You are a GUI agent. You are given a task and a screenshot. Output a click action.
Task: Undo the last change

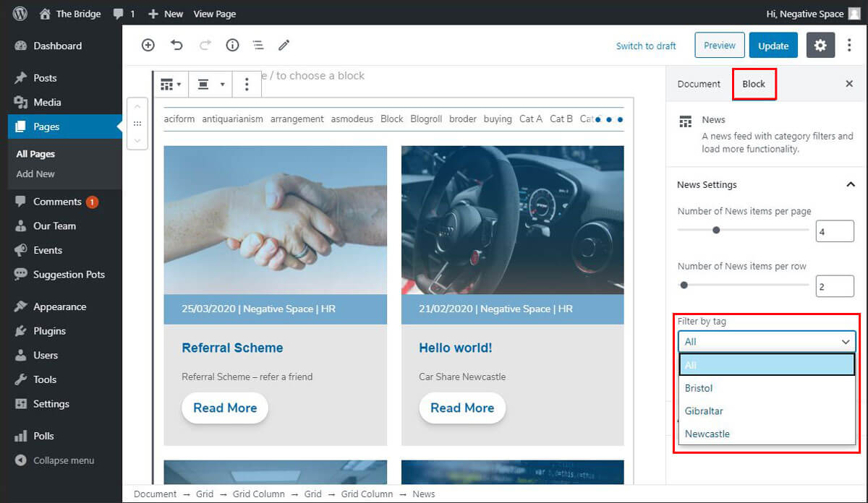(176, 45)
